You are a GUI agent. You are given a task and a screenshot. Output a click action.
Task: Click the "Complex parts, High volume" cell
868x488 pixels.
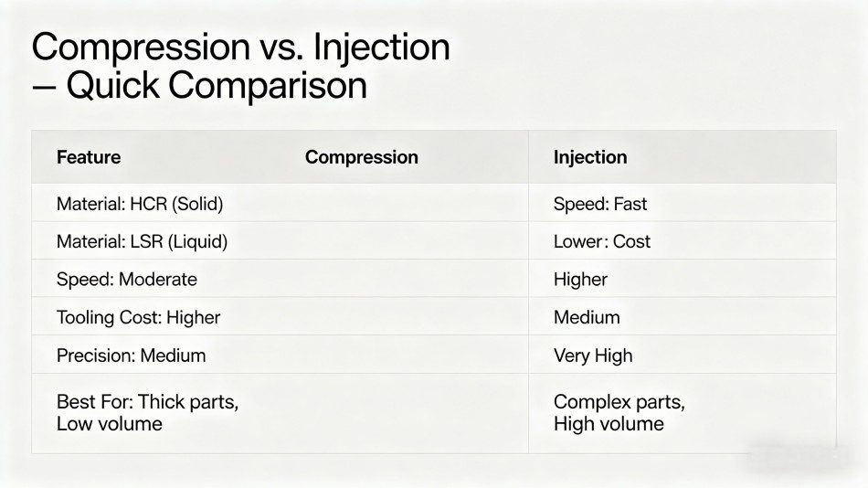click(619, 412)
